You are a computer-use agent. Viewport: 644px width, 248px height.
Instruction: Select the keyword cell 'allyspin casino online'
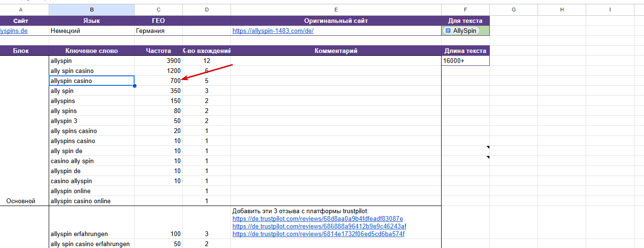[x=92, y=201]
